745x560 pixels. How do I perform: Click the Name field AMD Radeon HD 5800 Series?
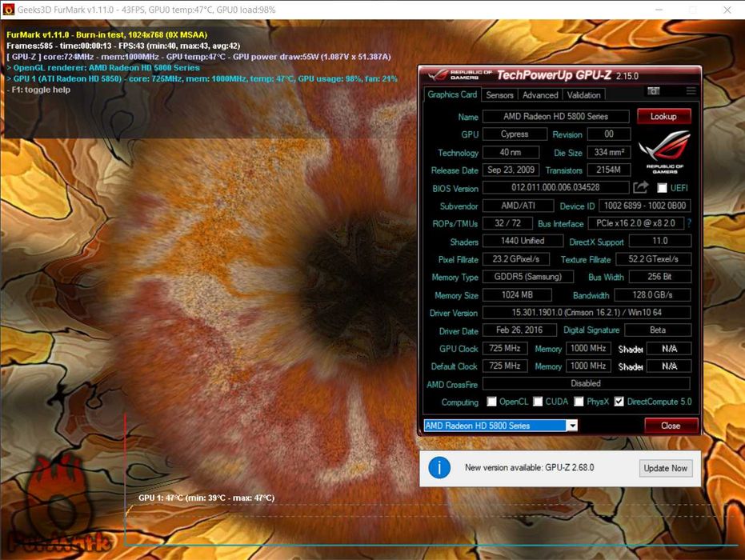click(x=555, y=116)
